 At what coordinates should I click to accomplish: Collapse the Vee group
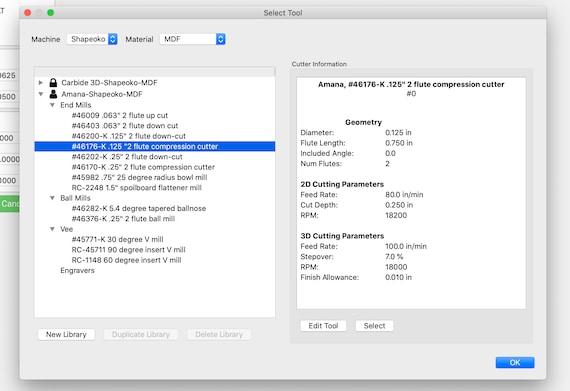point(52,229)
